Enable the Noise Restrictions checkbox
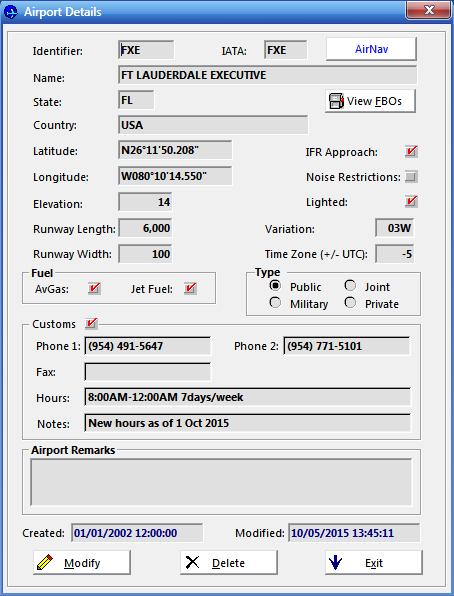This screenshot has height=596, width=454. [x=411, y=177]
